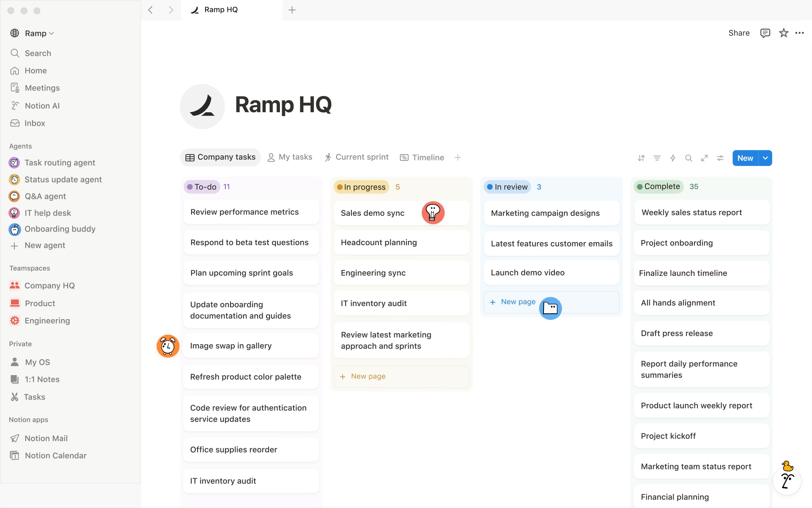Go back with the left arrow
This screenshot has width=812, height=508.
pyautogui.click(x=151, y=10)
